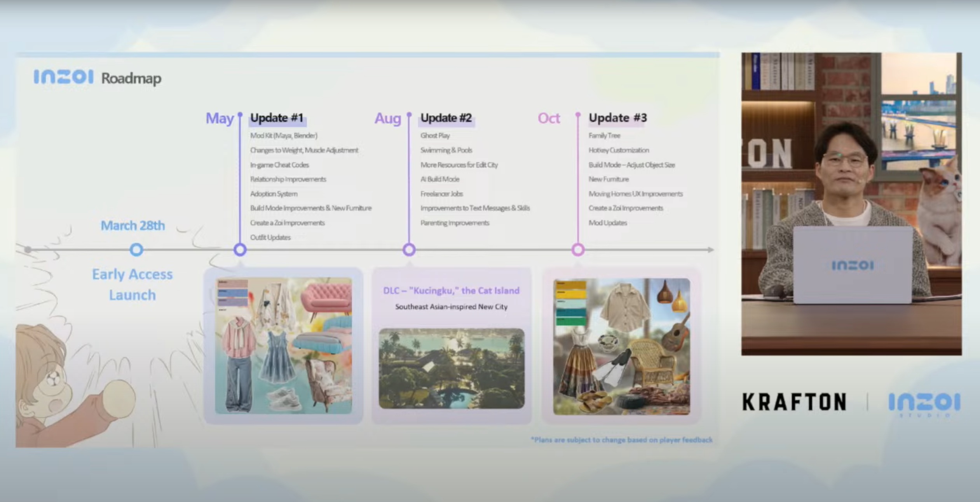Click the Aug timeline circle marker
This screenshot has height=502, width=980.
pos(409,249)
